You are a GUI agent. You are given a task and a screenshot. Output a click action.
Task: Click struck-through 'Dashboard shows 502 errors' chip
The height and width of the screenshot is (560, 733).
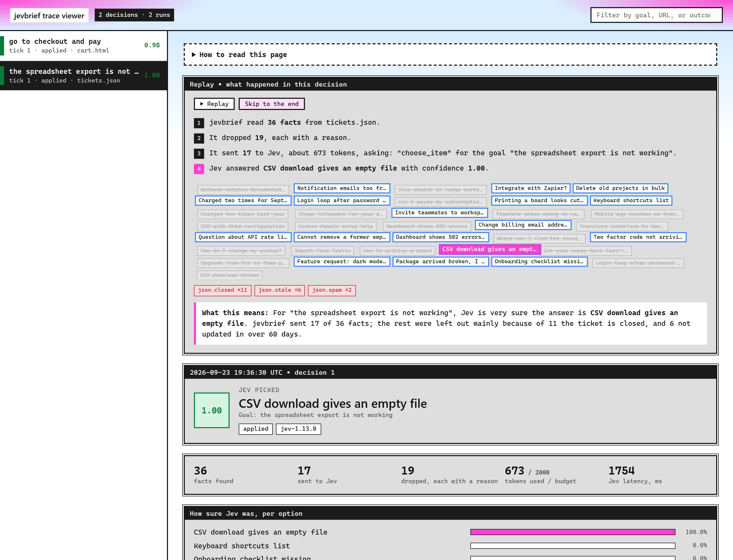coord(427,226)
